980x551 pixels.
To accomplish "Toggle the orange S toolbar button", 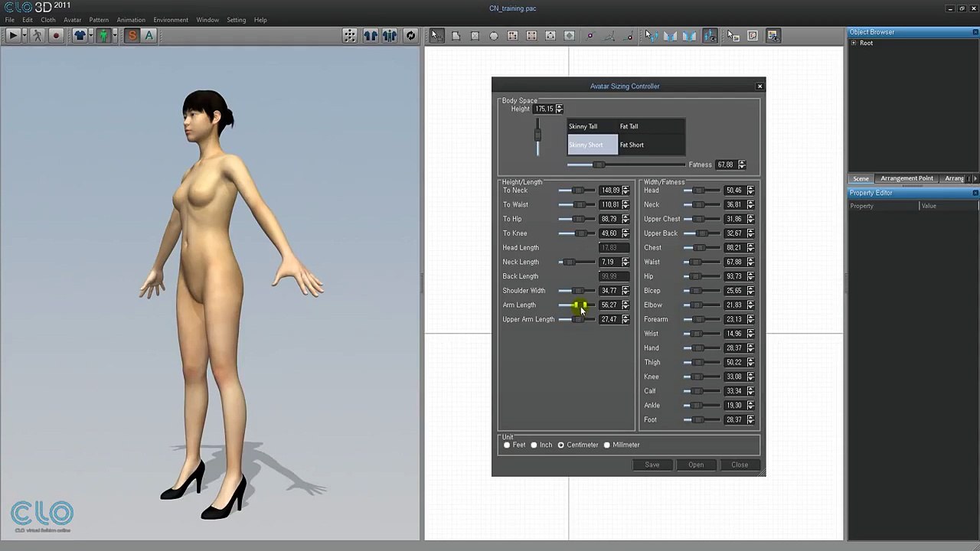I will [x=132, y=35].
